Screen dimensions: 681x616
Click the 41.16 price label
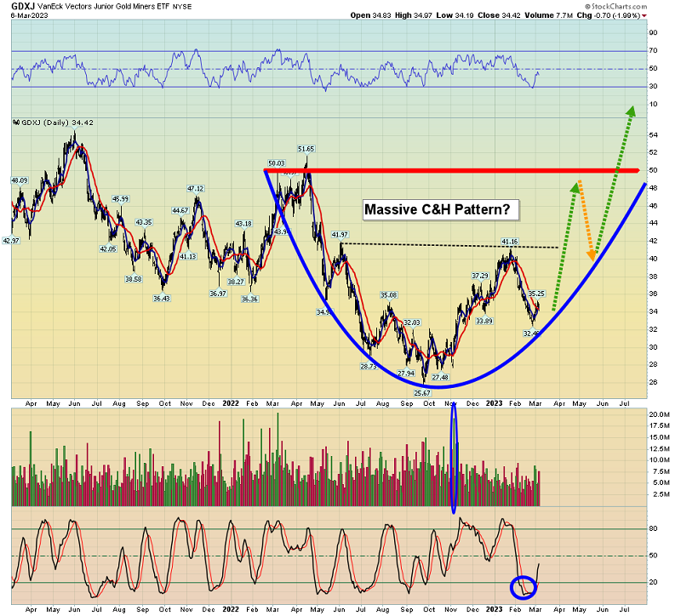pos(510,242)
